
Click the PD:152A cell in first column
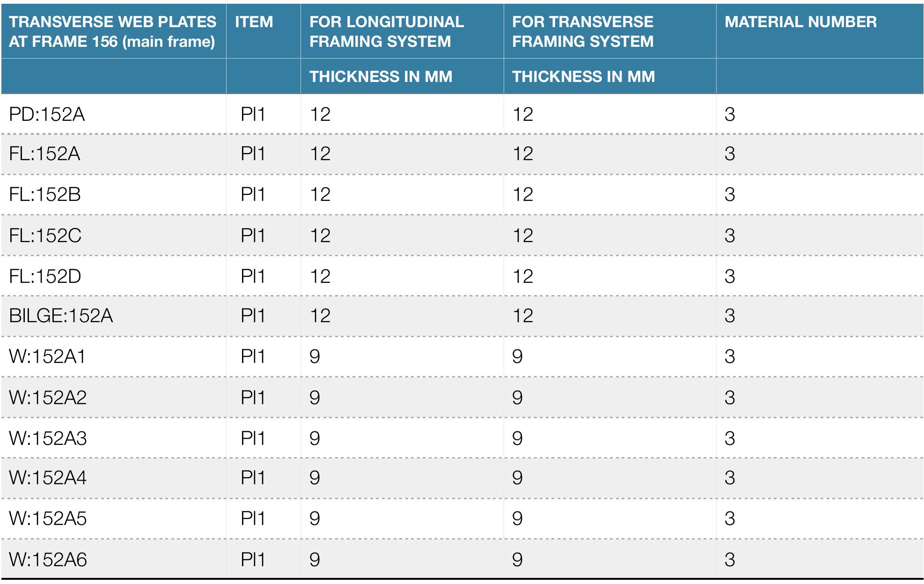[x=47, y=114]
